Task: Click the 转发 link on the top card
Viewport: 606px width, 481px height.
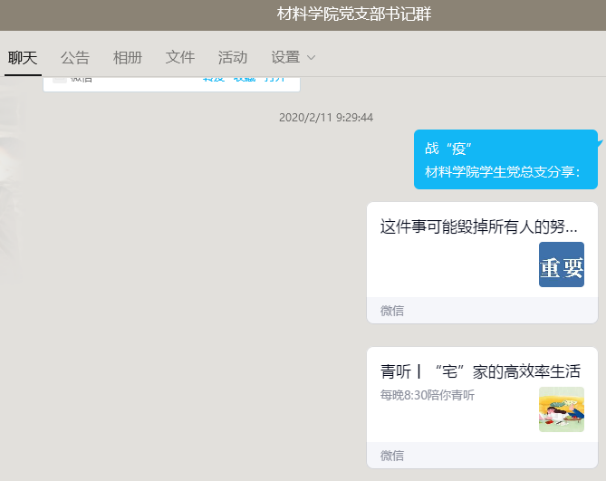Action: [213, 79]
